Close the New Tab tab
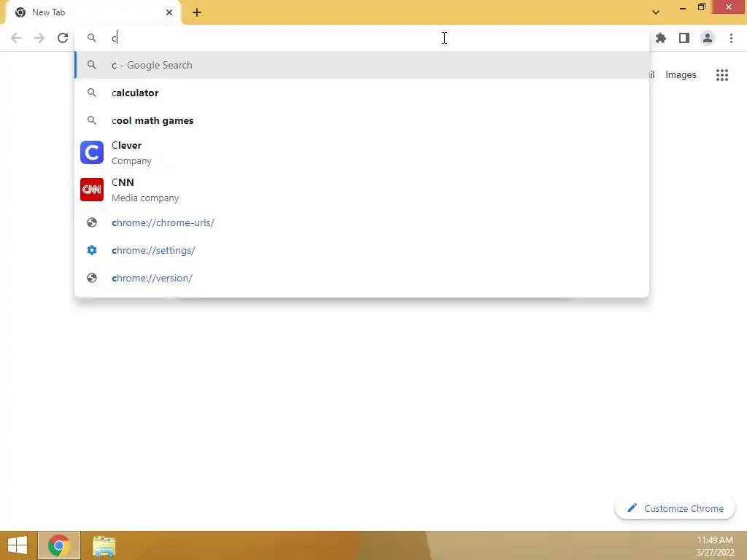 pyautogui.click(x=169, y=12)
